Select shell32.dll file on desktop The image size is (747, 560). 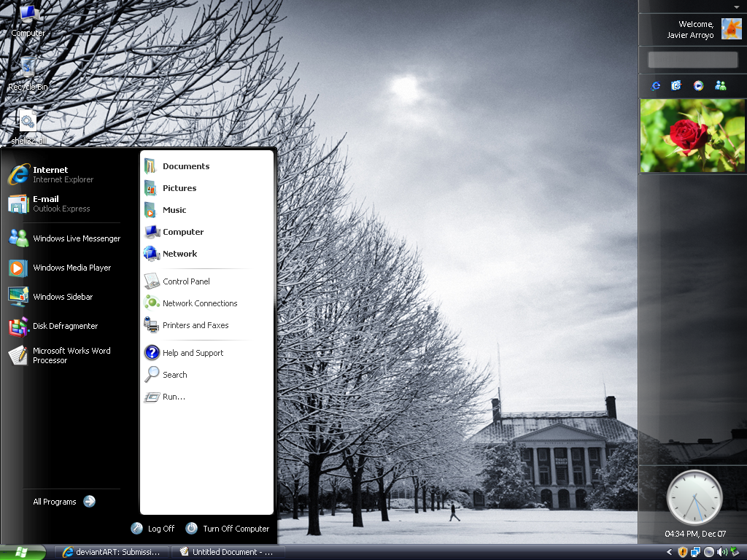pyautogui.click(x=28, y=127)
